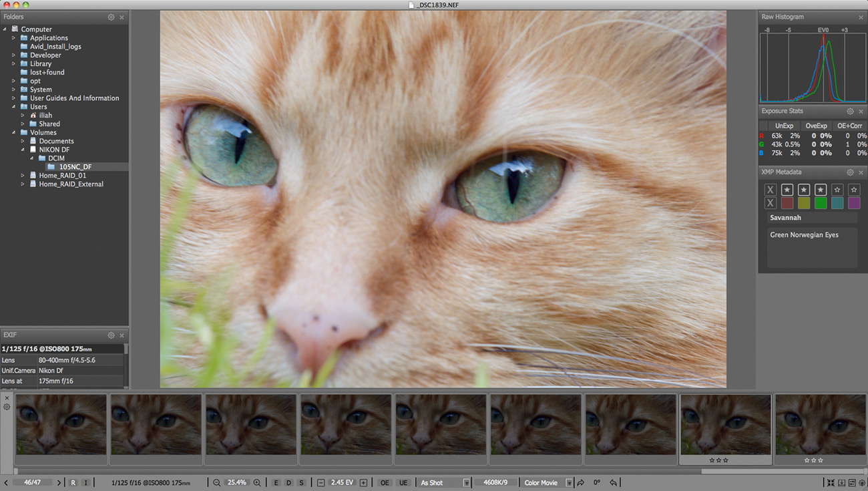Viewport: 868px width, 491px height.
Task: Rotate image counter-clockwise with the left arrow icon
Action: click(614, 482)
